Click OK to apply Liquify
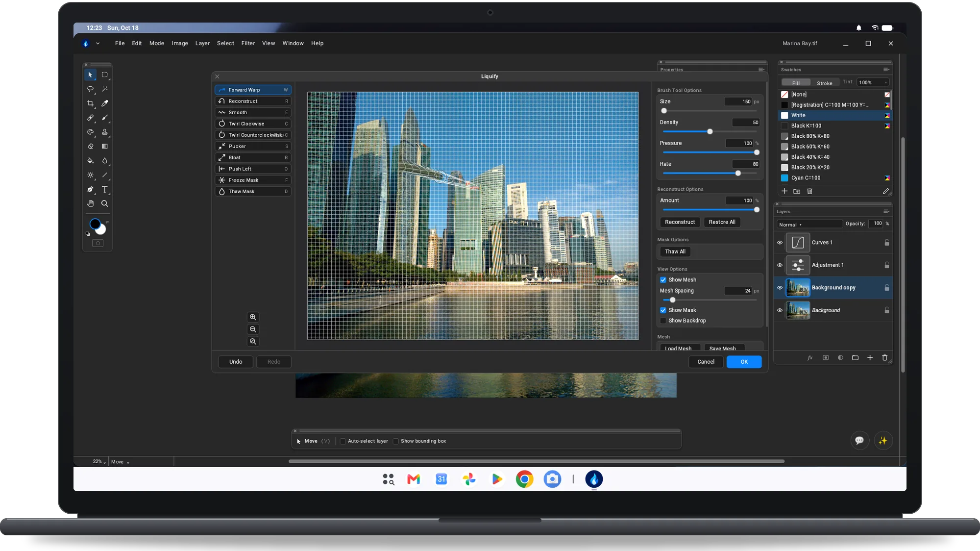 pyautogui.click(x=744, y=362)
